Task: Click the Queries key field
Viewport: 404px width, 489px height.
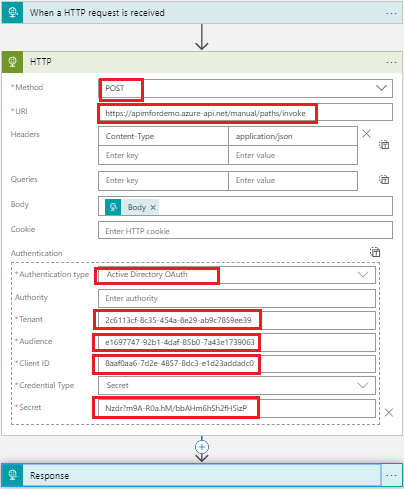Action: (163, 181)
